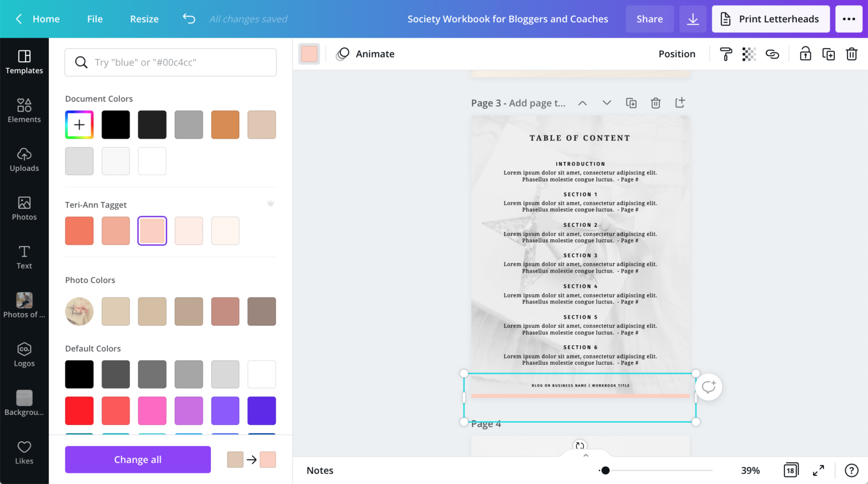Delete the selected element with trash icon
Viewport: 868px width, 484px height.
click(x=852, y=54)
